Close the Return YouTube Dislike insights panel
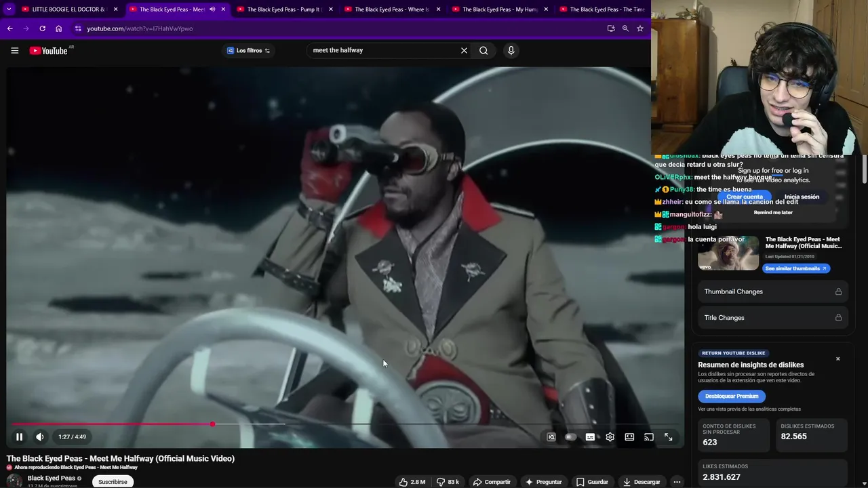 [837, 359]
